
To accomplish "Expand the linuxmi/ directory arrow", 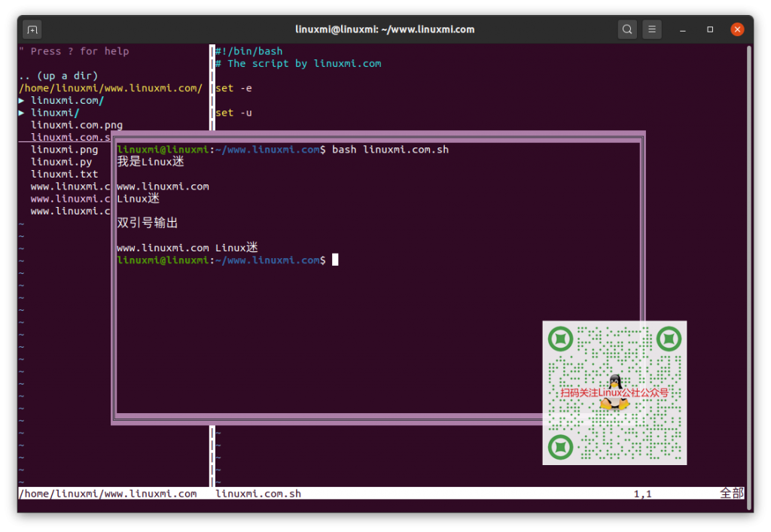I will pyautogui.click(x=22, y=112).
